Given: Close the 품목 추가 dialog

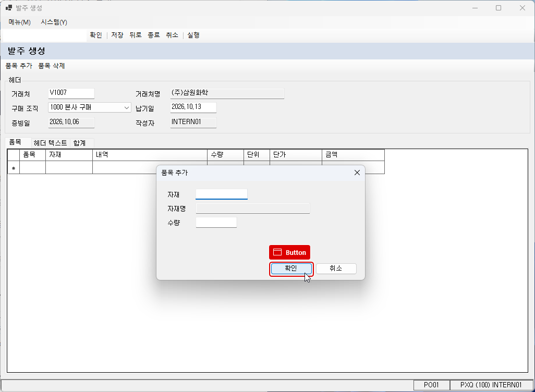Looking at the screenshot, I should (x=357, y=173).
